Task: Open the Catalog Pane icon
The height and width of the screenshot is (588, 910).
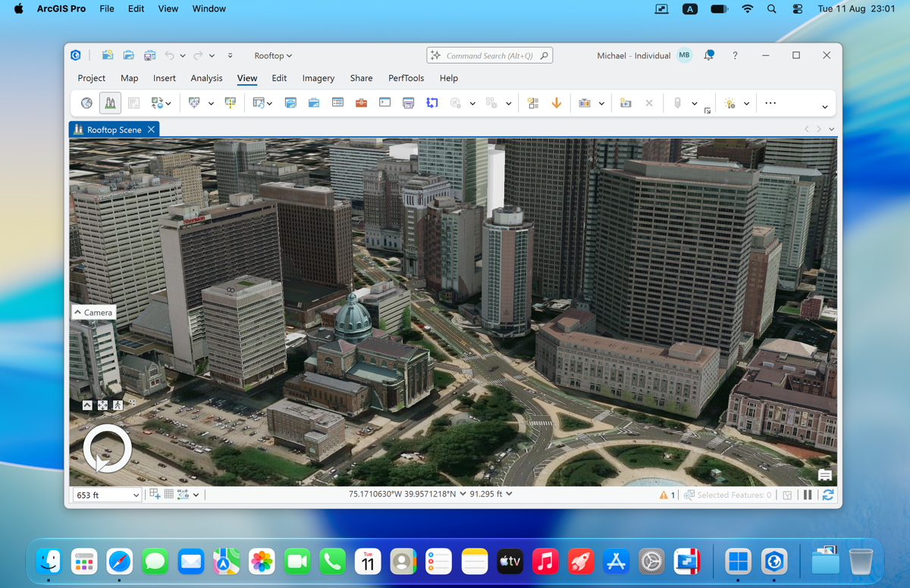Action: [x=290, y=103]
